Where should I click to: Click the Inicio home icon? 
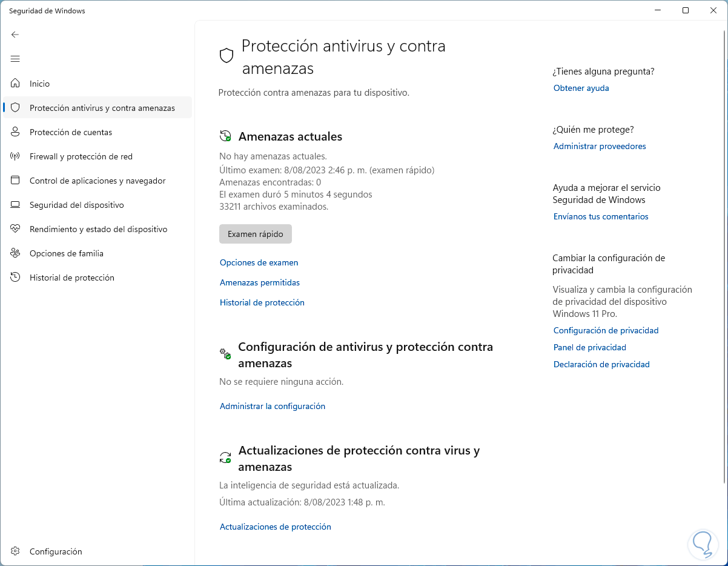16,84
